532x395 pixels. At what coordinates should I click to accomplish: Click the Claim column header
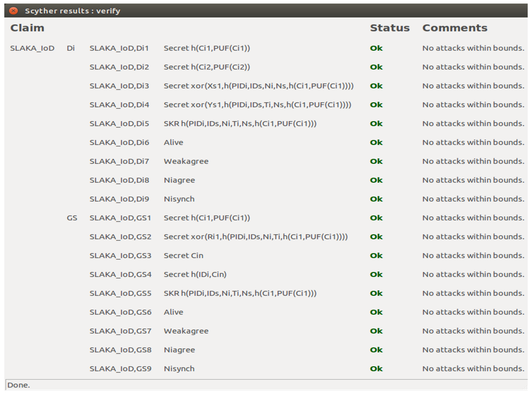27,28
